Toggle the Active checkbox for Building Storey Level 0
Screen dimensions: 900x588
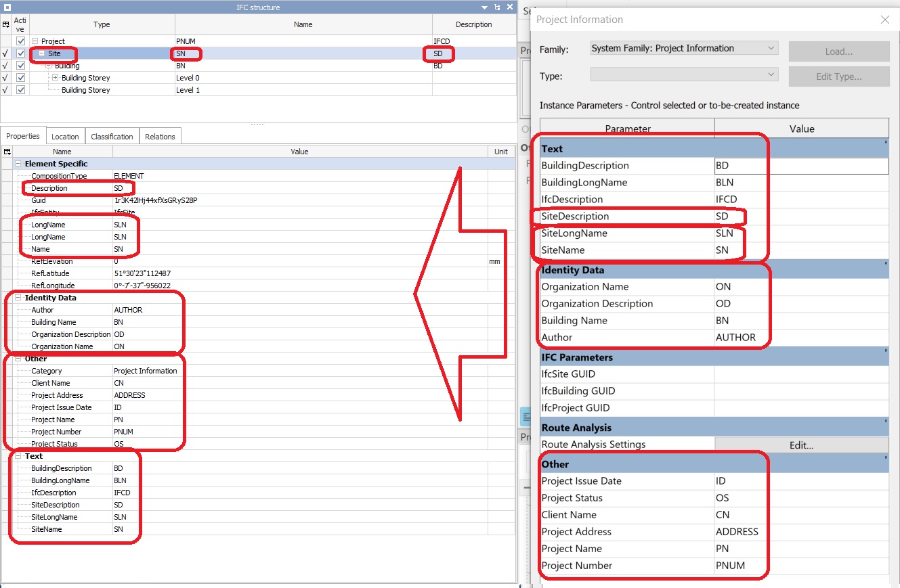click(20, 77)
